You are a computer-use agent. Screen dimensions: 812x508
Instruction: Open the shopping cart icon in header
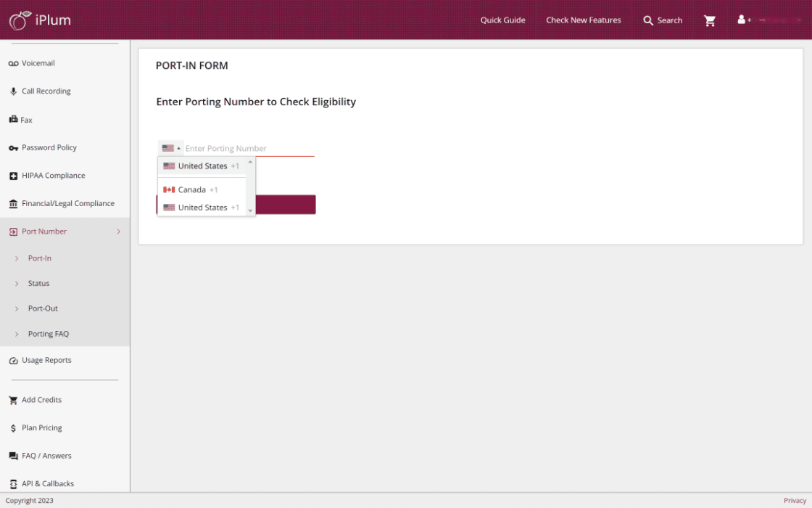pos(710,20)
